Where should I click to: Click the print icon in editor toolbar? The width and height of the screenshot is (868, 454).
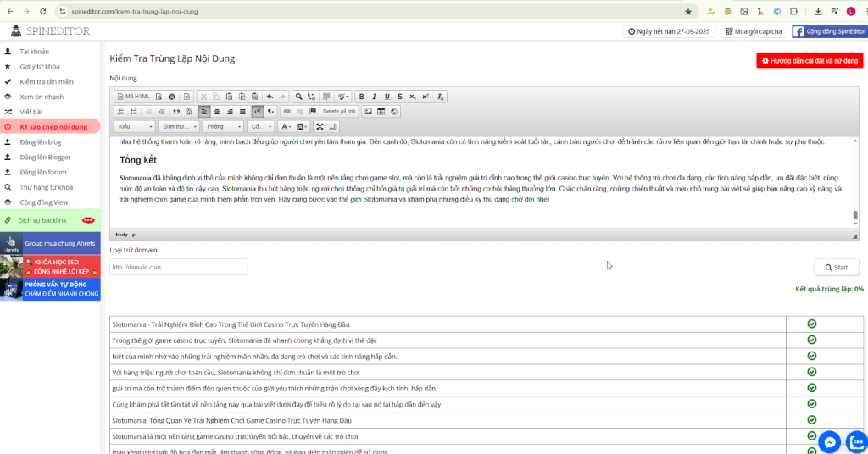tap(172, 97)
